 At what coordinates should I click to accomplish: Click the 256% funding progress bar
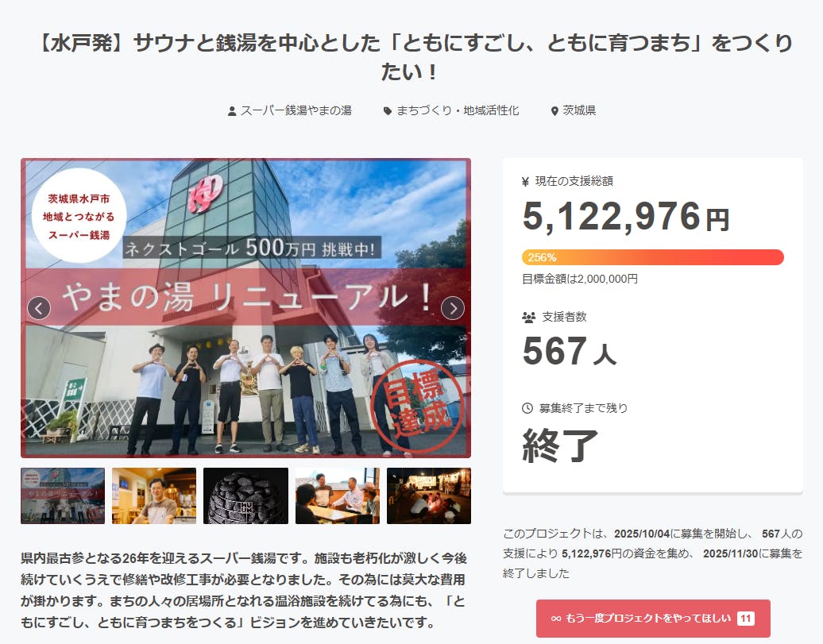652,257
